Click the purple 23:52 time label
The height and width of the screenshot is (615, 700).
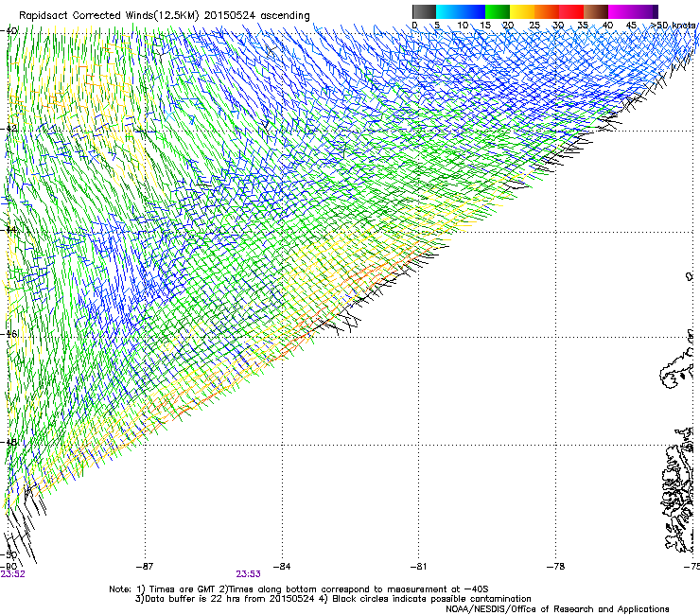pos(12,574)
